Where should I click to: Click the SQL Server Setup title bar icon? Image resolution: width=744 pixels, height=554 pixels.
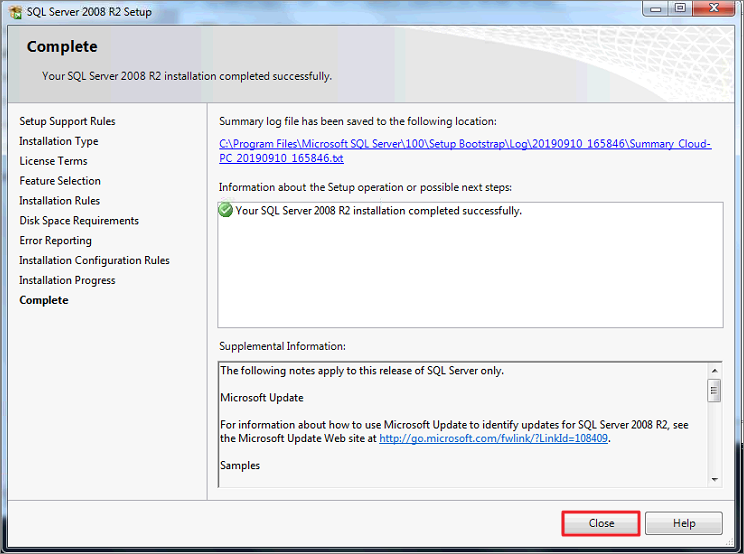pos(15,12)
